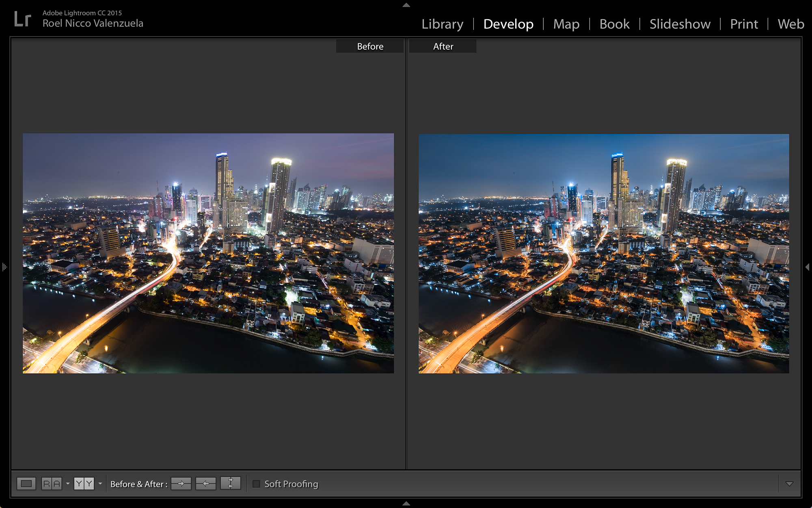Copy Before settings to After

181,484
